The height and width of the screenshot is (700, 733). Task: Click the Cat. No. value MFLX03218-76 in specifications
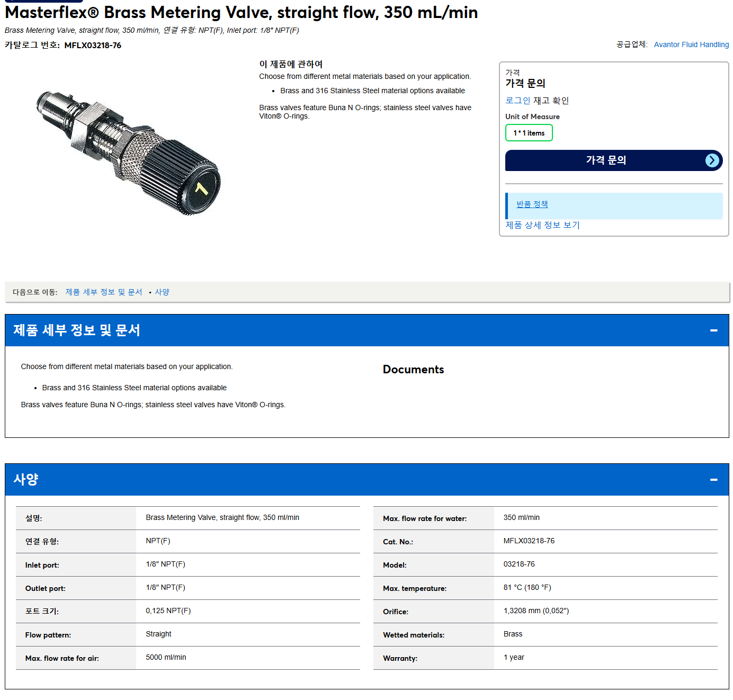[529, 541]
